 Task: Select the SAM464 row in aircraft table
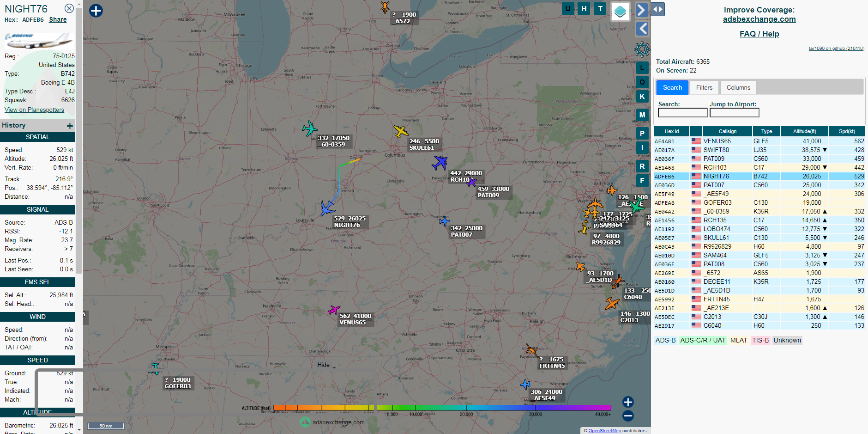(759, 255)
